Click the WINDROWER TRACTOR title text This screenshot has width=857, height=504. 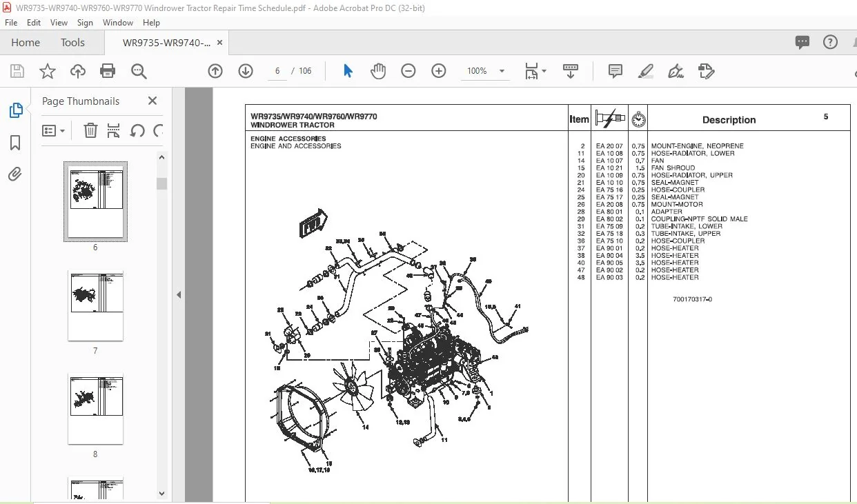(293, 125)
